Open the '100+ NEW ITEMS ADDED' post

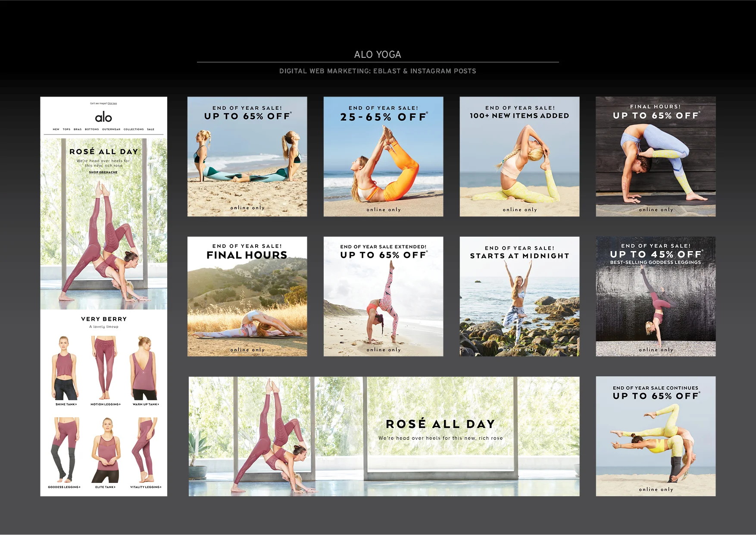tap(519, 156)
